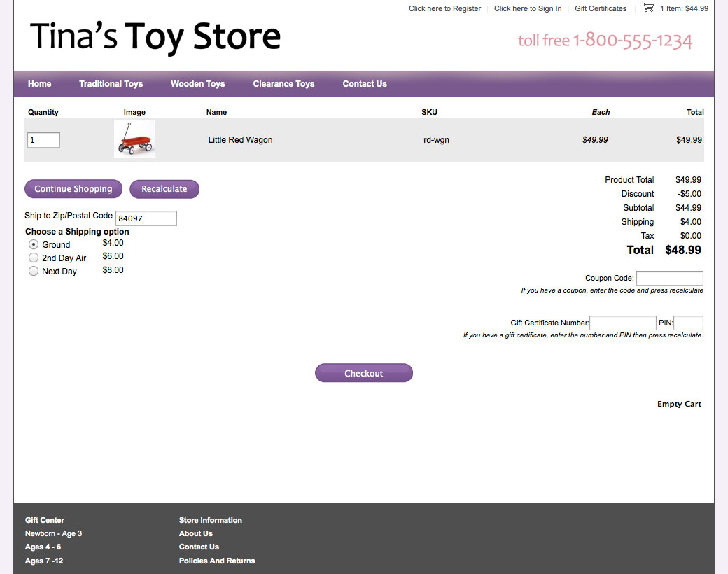
Task: Open the Little Red Wagon page
Action: [x=240, y=139]
